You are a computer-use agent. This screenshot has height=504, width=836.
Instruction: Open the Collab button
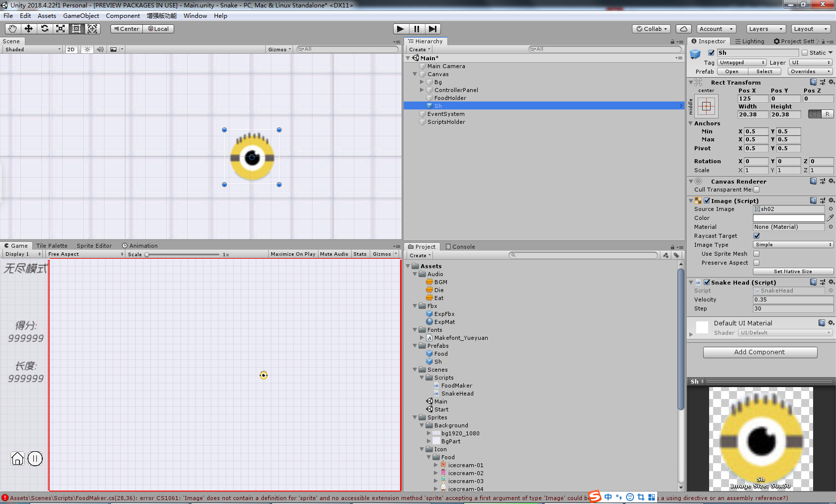[652, 29]
